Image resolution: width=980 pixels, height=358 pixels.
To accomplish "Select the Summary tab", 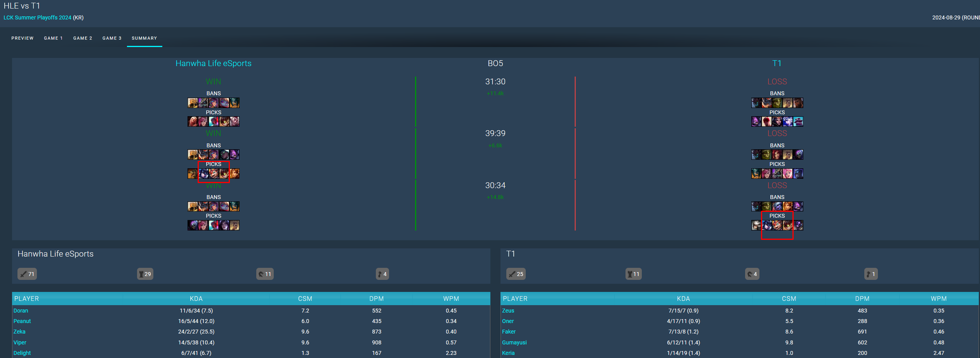I will [x=144, y=38].
